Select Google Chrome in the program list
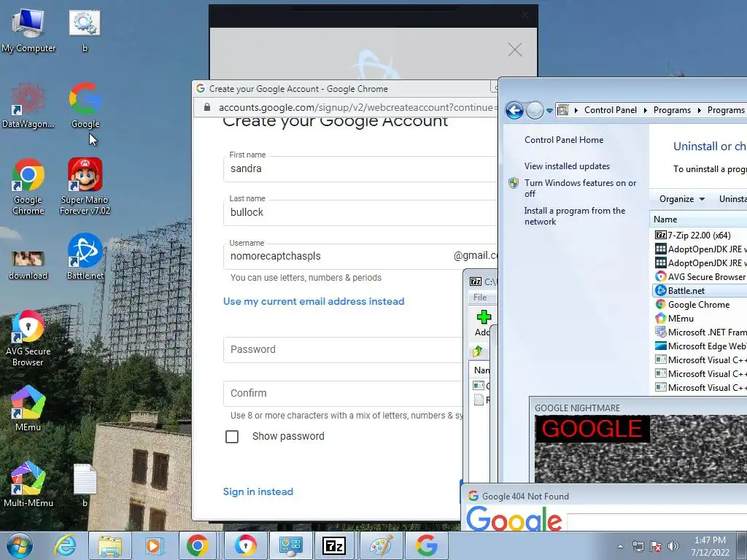 click(x=699, y=305)
